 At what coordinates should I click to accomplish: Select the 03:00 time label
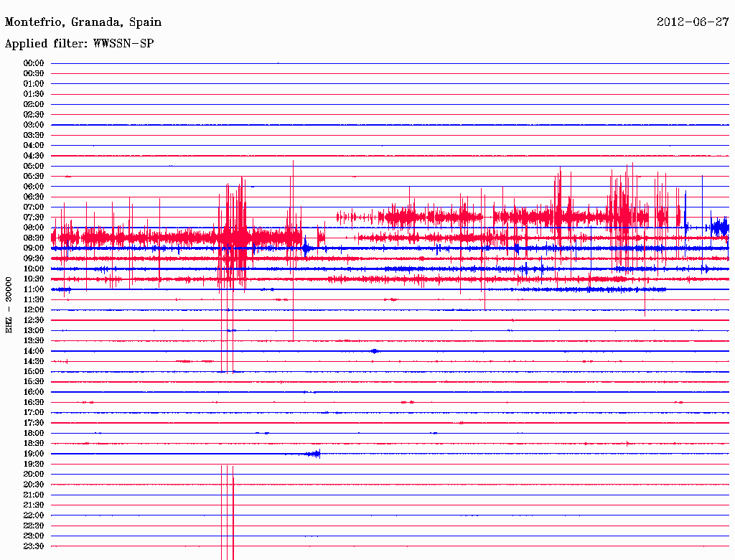[34, 125]
